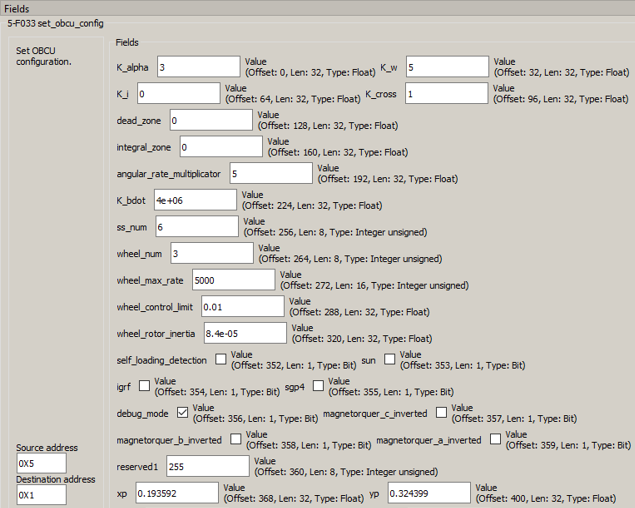The height and width of the screenshot is (508, 635).
Task: Toggle magnetorquer_c_inverted checkbox
Action: 440,411
